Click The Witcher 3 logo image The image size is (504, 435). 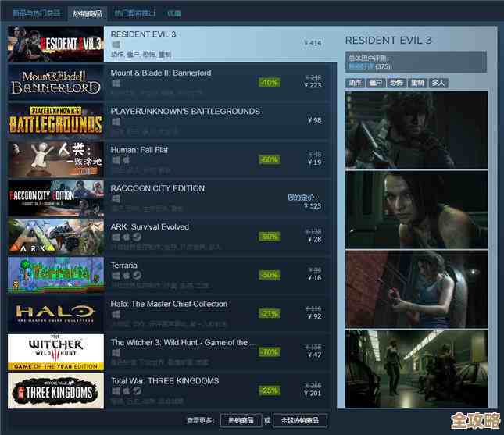click(x=55, y=351)
